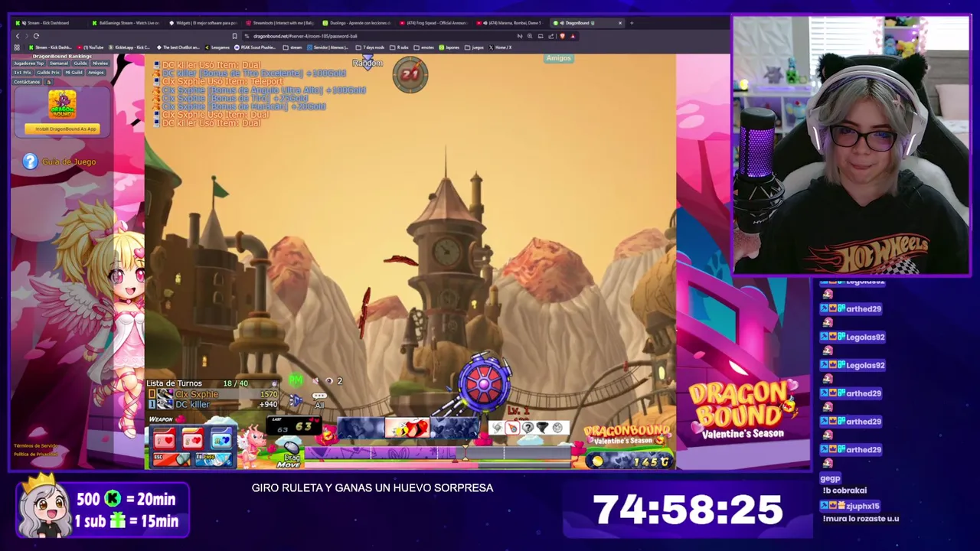Click the Drag Move mouse icon
Viewport: 980px width, 551px height.
coord(291,448)
